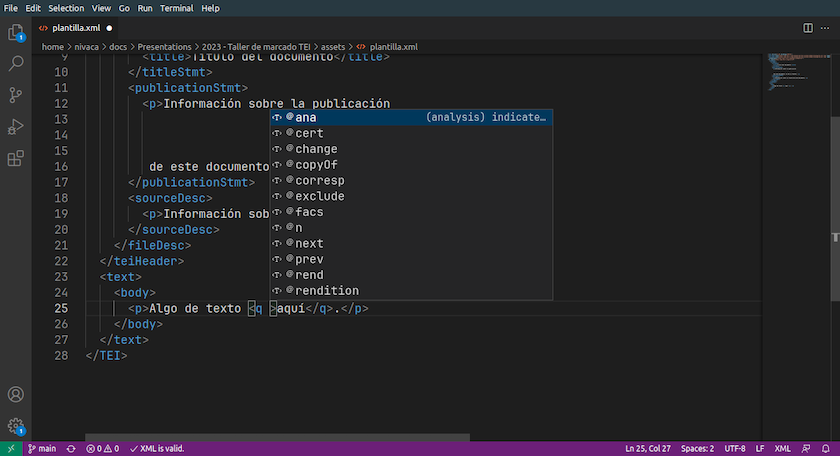The height and width of the screenshot is (456, 840).
Task: Click the main branch status item
Action: point(42,449)
